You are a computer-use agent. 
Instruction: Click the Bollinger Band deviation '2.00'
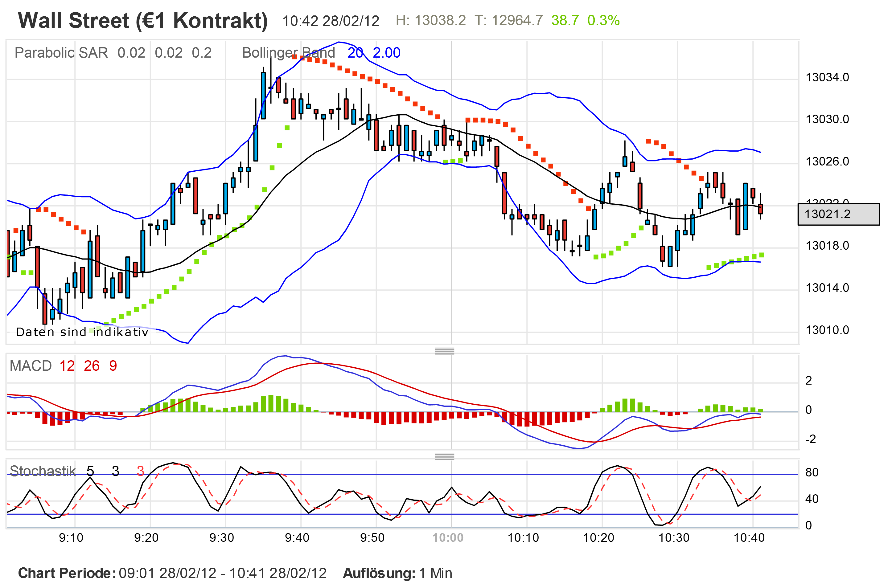tap(386, 53)
